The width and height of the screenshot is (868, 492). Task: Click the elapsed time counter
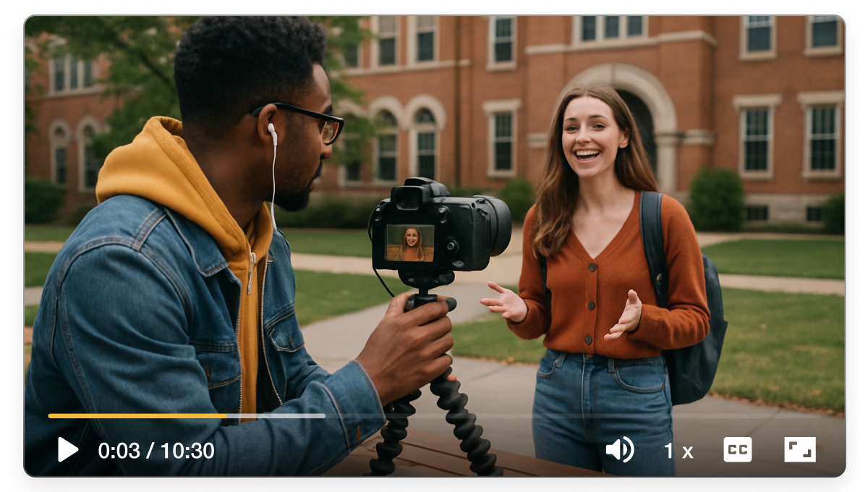tap(119, 449)
